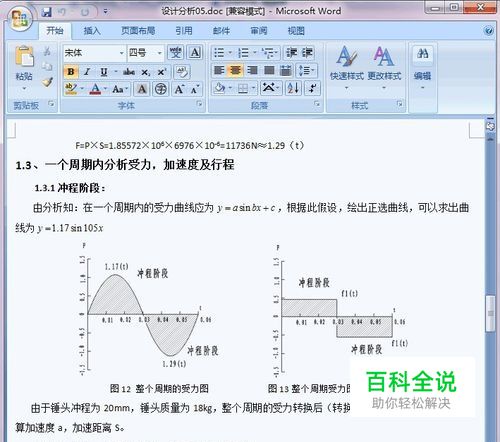Justify the paragraph text
This screenshot has height=442, width=500.
point(269,70)
